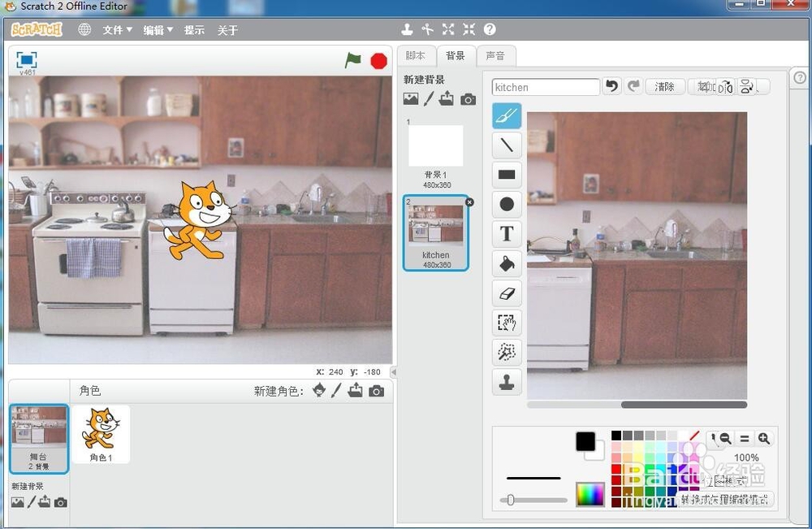Create new sprite from camera
The image size is (812, 529).
377,391
